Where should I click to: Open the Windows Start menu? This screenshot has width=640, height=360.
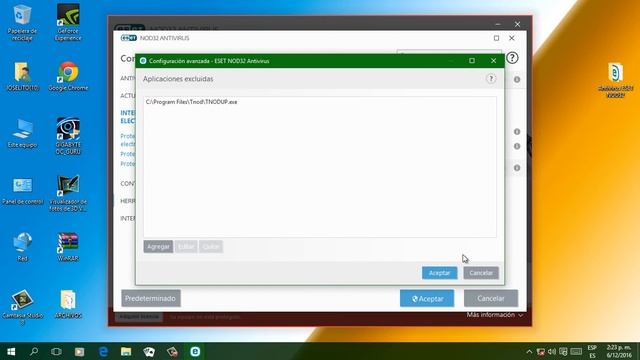click(11, 351)
